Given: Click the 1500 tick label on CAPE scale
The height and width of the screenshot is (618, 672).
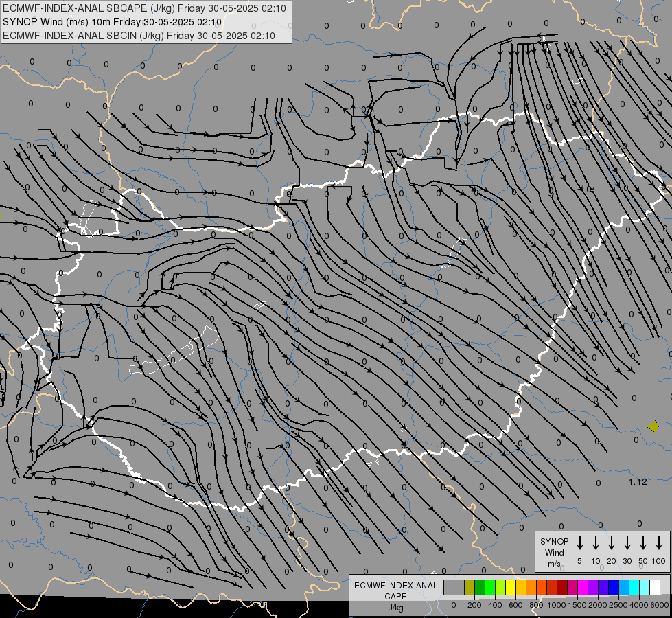Looking at the screenshot, I should tap(577, 605).
